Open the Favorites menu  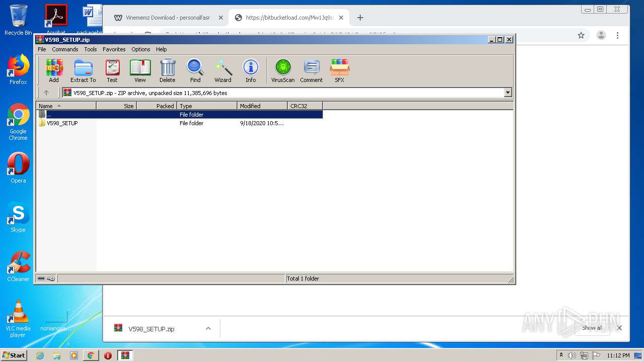tap(114, 49)
